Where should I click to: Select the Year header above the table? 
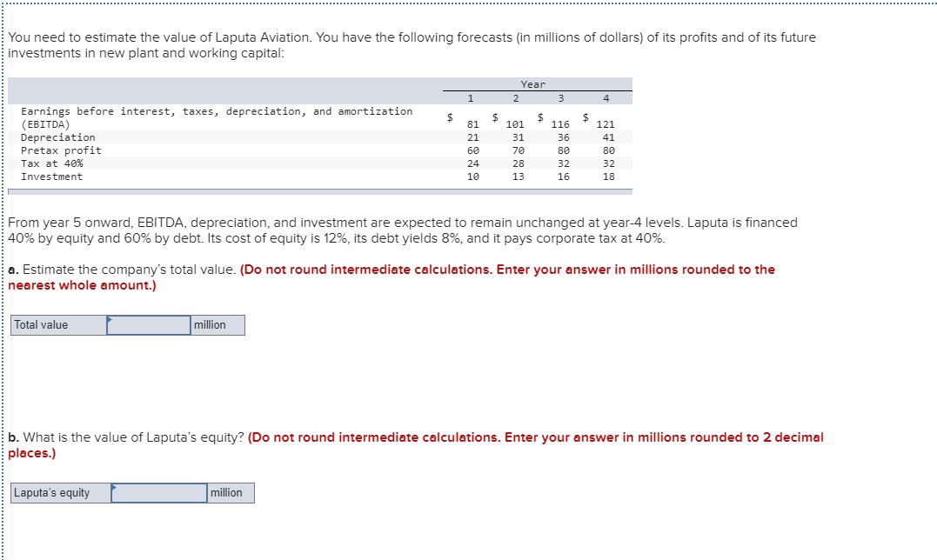tap(533, 84)
